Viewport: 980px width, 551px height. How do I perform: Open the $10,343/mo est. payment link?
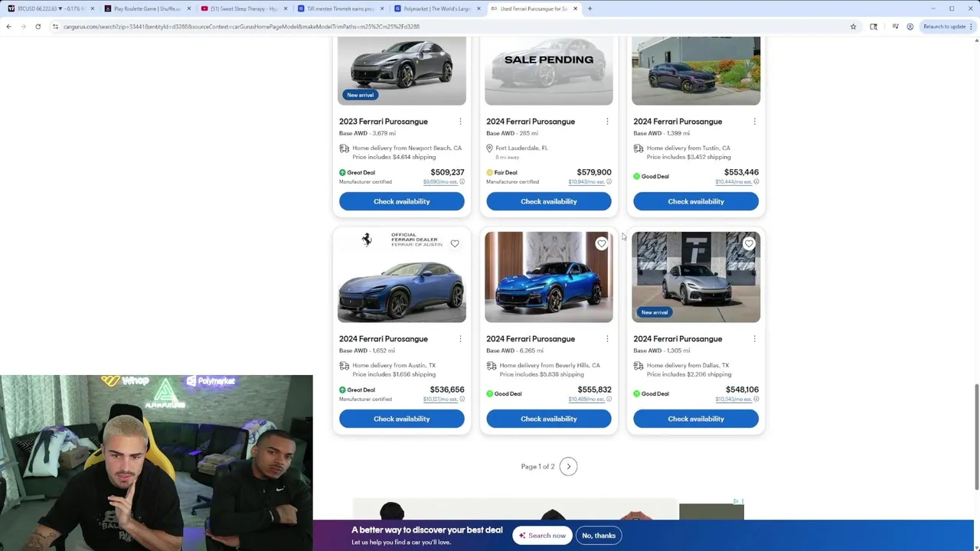pyautogui.click(x=733, y=399)
